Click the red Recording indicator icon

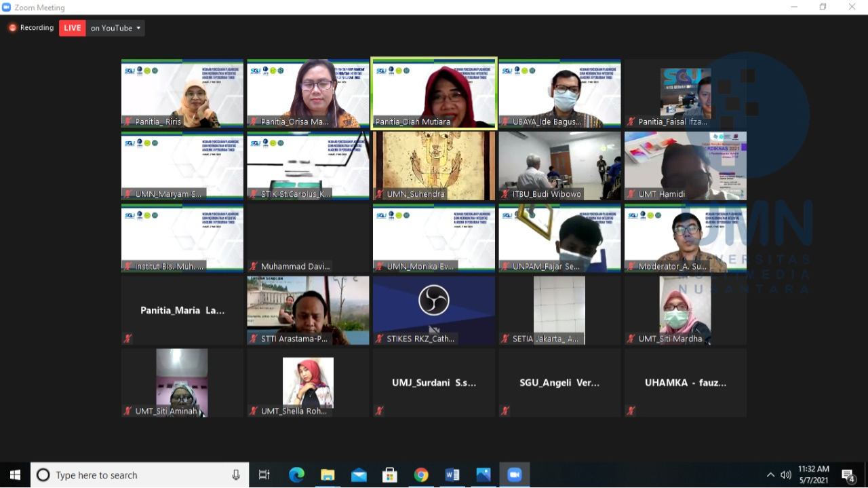12,28
